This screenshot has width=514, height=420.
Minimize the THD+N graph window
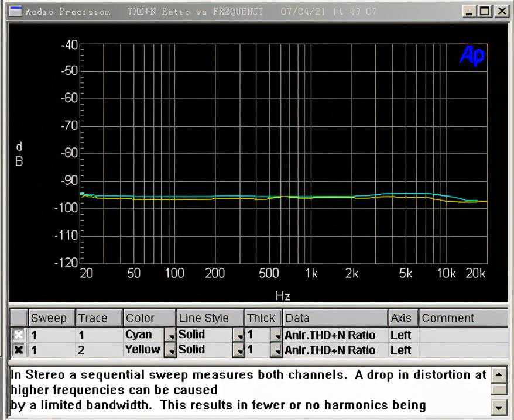pyautogui.click(x=470, y=11)
